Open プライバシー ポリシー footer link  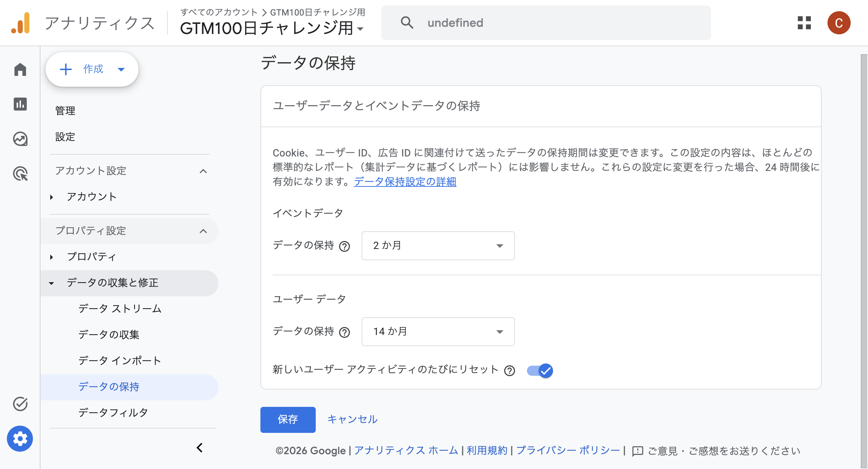click(568, 451)
